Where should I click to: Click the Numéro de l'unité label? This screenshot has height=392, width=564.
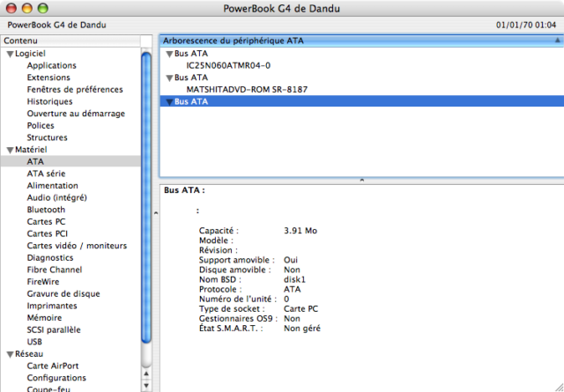[x=238, y=300]
